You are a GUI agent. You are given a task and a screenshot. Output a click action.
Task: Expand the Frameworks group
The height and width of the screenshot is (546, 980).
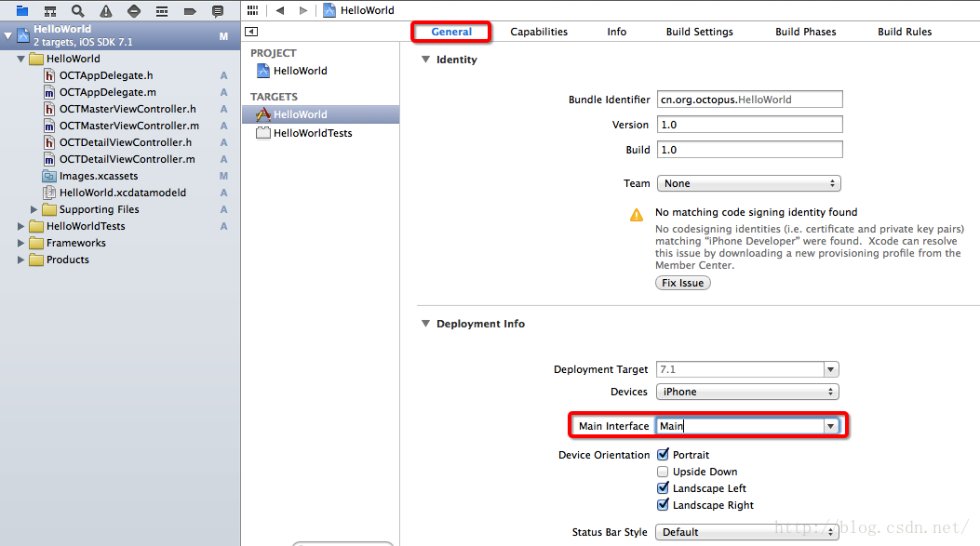(20, 243)
